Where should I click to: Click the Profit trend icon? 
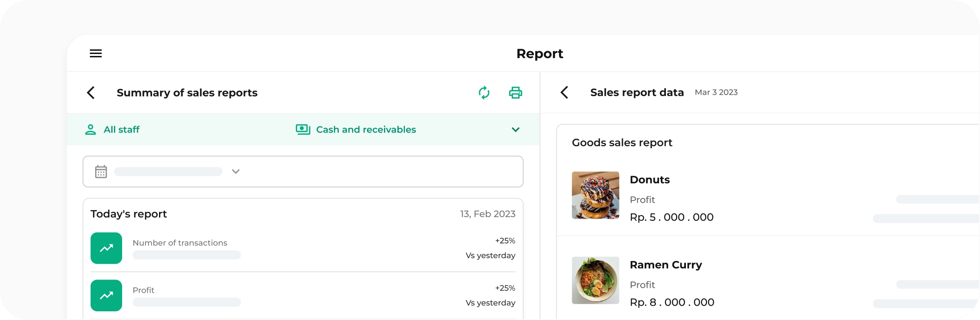[106, 295]
